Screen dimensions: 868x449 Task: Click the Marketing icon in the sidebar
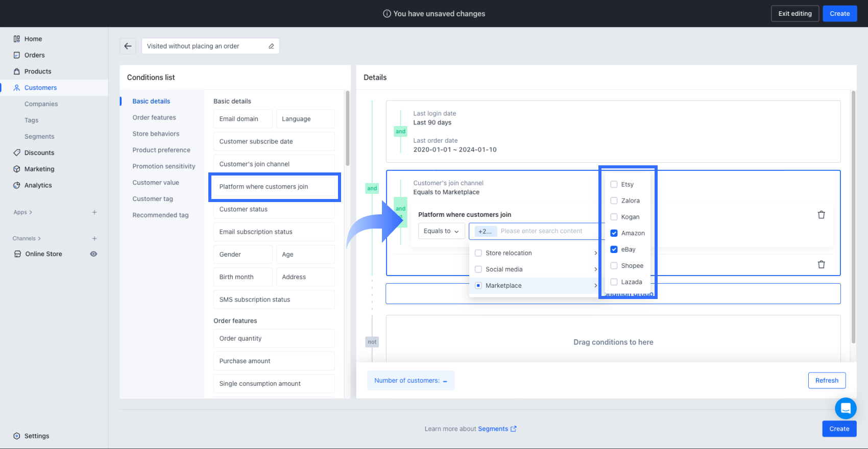point(17,169)
